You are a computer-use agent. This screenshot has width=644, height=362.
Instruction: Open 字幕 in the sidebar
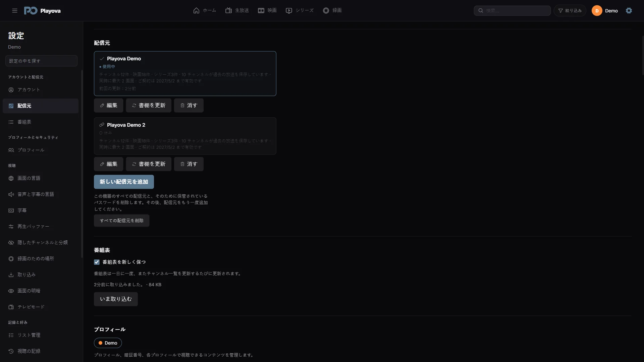click(x=41, y=210)
